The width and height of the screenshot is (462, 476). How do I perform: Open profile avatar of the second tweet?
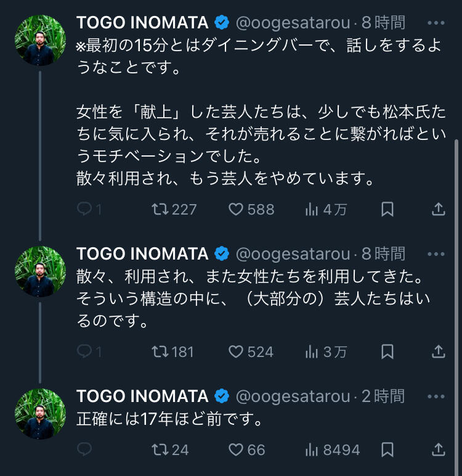coord(40,272)
